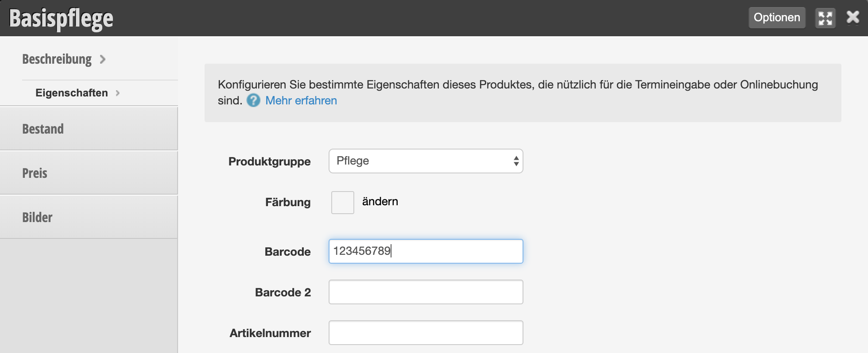Viewport: 868px width, 353px height.
Task: Toggle fullscreen with the expand arrows icon
Action: [825, 18]
